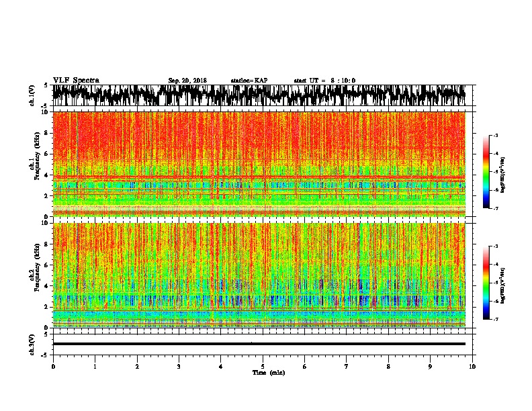Screen dimensions: 532x411
Task: Click time axis tick label "3"
Action: pyautogui.click(x=179, y=367)
